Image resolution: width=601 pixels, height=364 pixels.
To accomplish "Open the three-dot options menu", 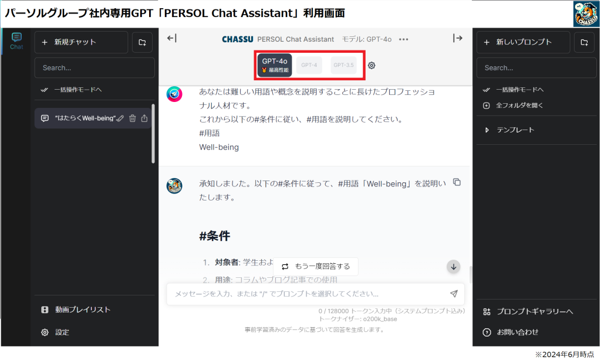I will click(403, 39).
